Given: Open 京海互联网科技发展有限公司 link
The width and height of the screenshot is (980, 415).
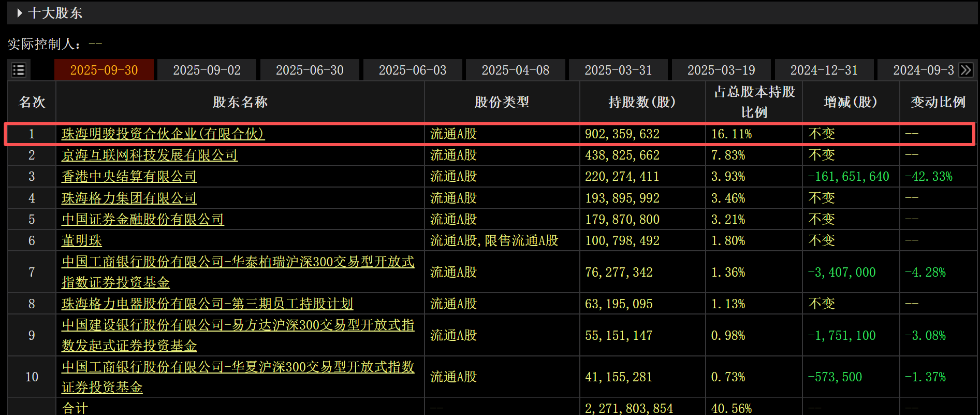Looking at the screenshot, I should 149,155.
